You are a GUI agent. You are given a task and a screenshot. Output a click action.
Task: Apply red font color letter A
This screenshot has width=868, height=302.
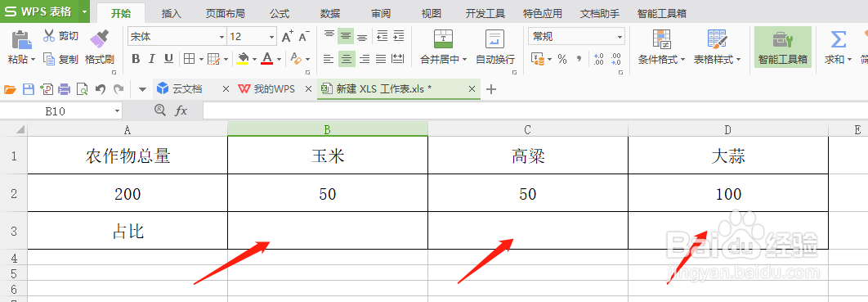coord(267,59)
